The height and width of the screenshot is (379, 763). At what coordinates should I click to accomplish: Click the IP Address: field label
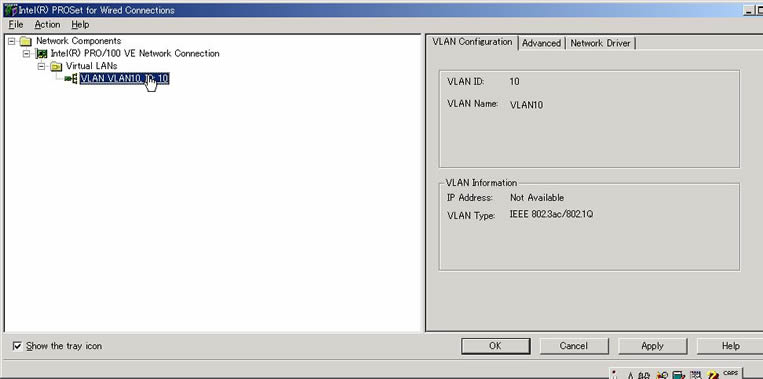(x=470, y=198)
